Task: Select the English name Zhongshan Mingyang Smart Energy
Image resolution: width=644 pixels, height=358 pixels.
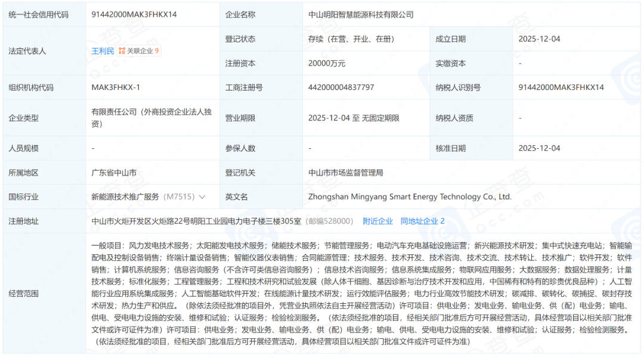Action: point(410,197)
